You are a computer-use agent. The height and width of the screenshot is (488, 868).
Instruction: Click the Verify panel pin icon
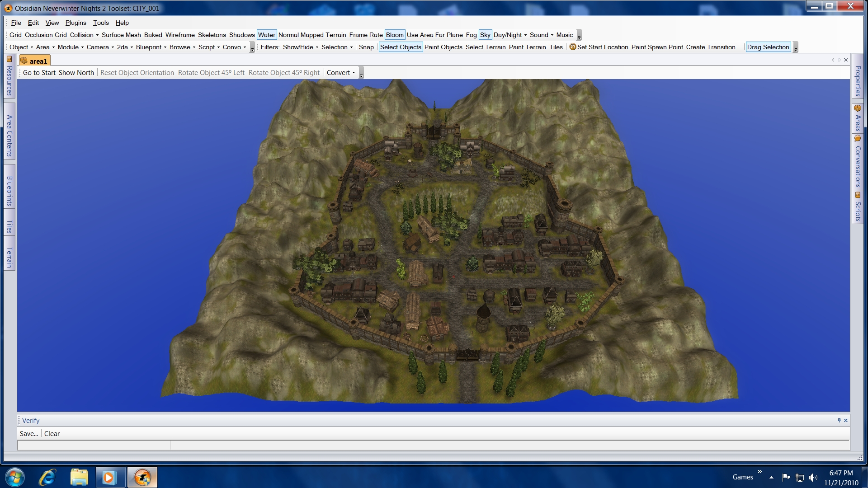839,420
